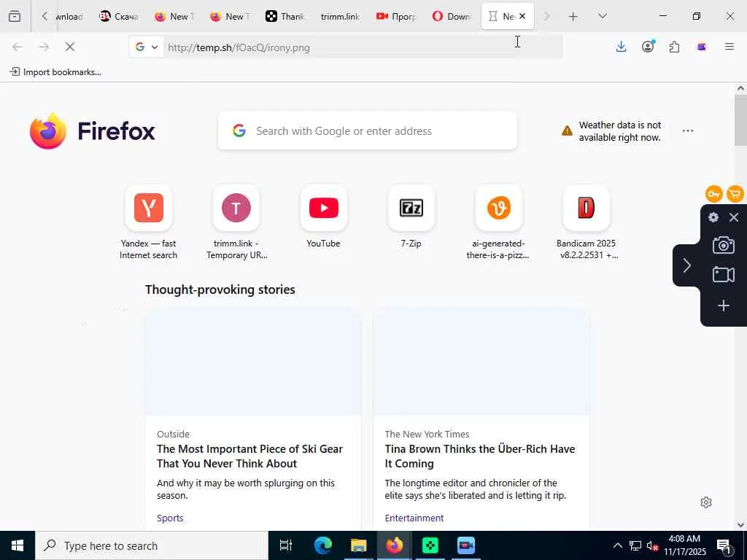Image resolution: width=747 pixels, height=560 pixels.
Task: Stop loading the page
Action: point(69,47)
